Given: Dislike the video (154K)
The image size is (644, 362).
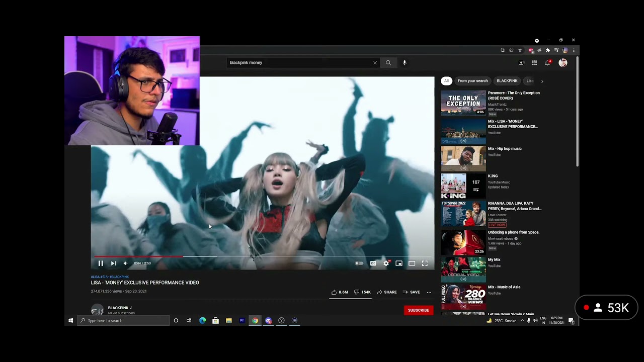Looking at the screenshot, I should pos(362,292).
